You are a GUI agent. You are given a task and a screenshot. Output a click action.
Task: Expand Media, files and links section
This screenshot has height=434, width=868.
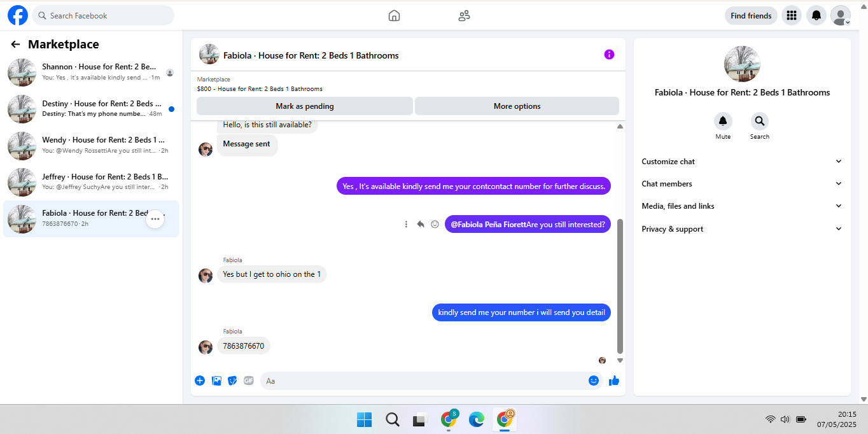(x=741, y=206)
